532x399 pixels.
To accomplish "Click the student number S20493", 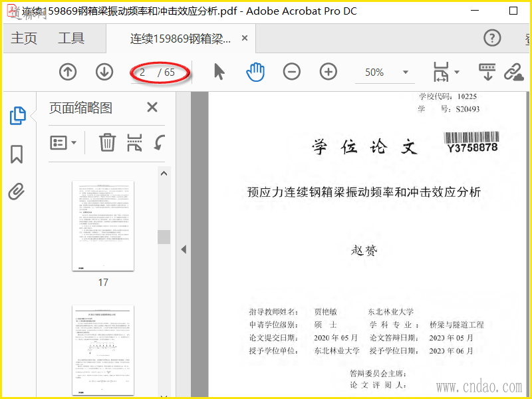I will (467, 109).
